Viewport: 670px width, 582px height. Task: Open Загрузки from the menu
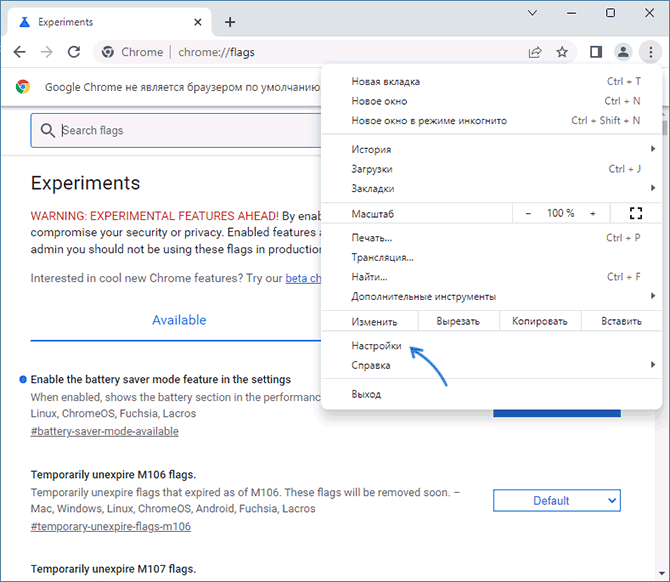(491, 169)
